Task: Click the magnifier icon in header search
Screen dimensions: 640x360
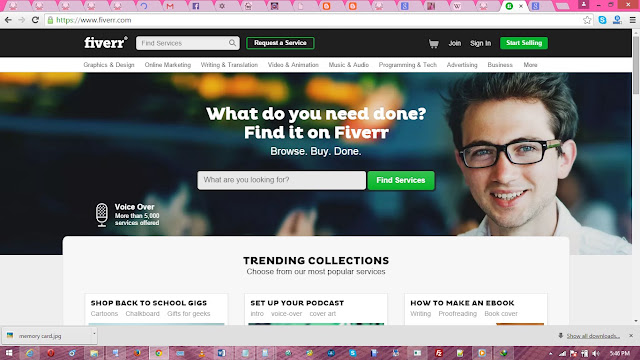Action: tap(232, 43)
